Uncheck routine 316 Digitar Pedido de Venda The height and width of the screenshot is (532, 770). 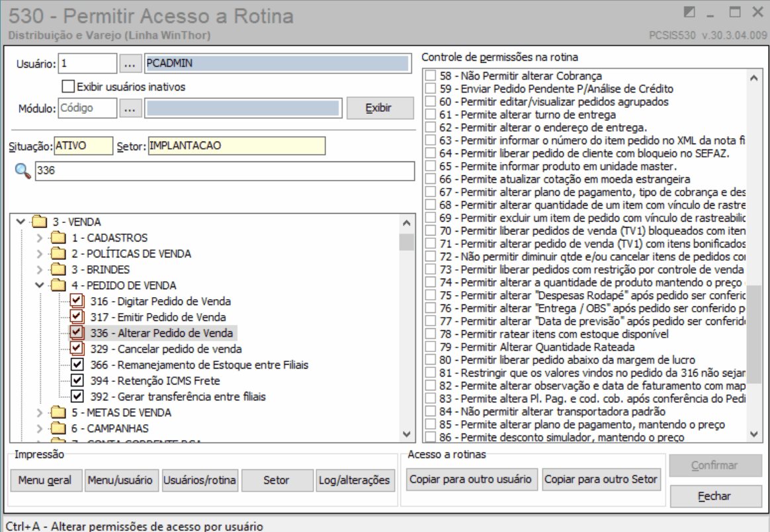pyautogui.click(x=77, y=300)
